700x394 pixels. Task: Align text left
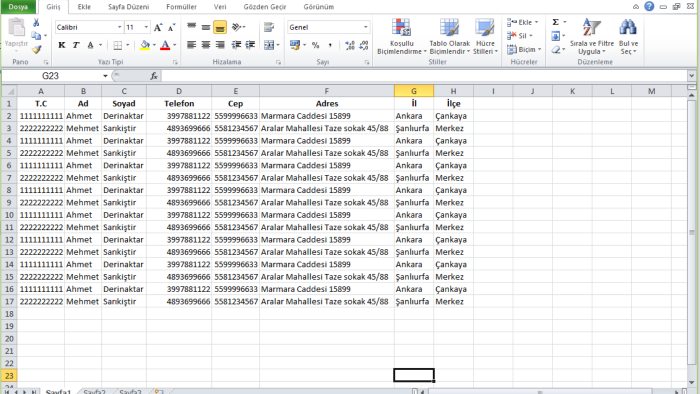pyautogui.click(x=192, y=45)
